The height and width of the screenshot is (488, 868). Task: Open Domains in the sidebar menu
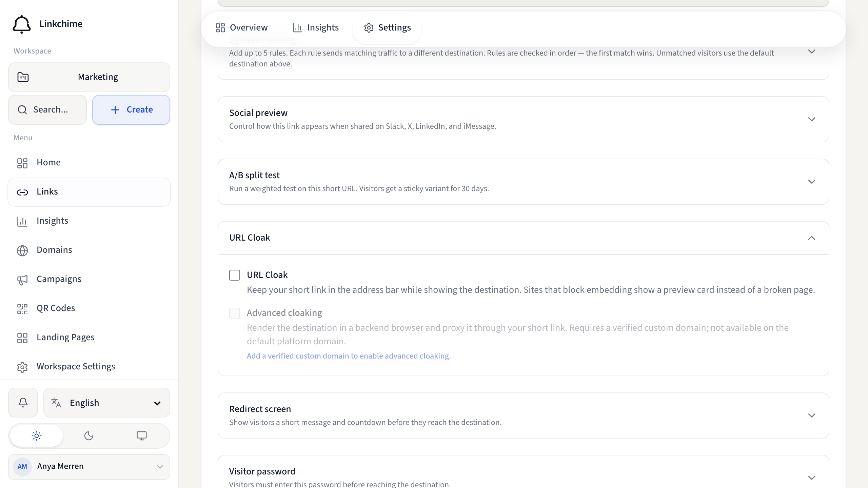pos(89,250)
